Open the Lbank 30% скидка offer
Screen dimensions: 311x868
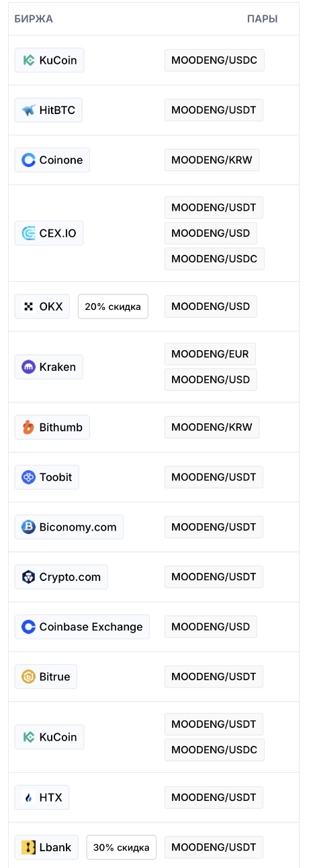click(121, 847)
